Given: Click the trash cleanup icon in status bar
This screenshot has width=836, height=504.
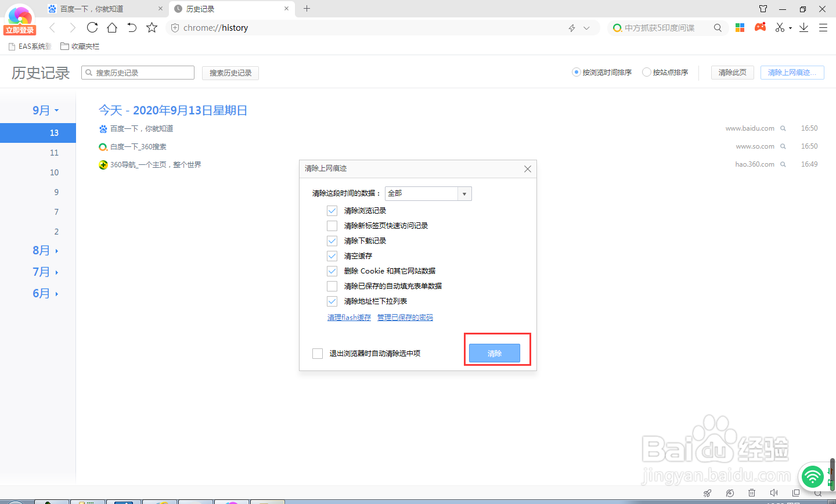Looking at the screenshot, I should tap(752, 493).
